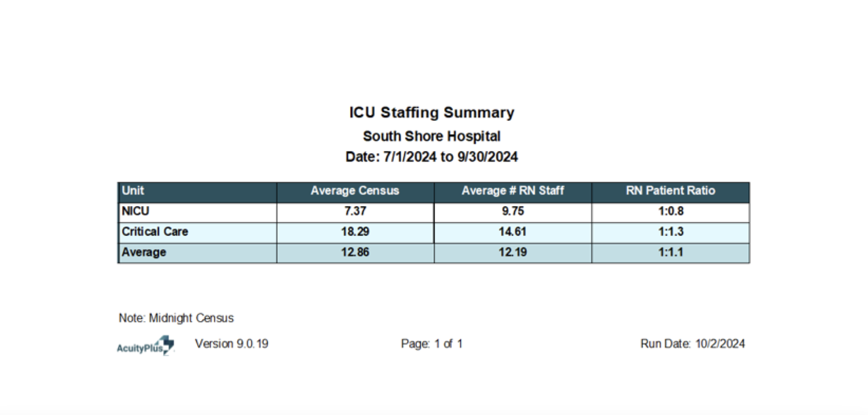The width and height of the screenshot is (868, 415).
Task: Click the Unit column header
Action: point(133,191)
